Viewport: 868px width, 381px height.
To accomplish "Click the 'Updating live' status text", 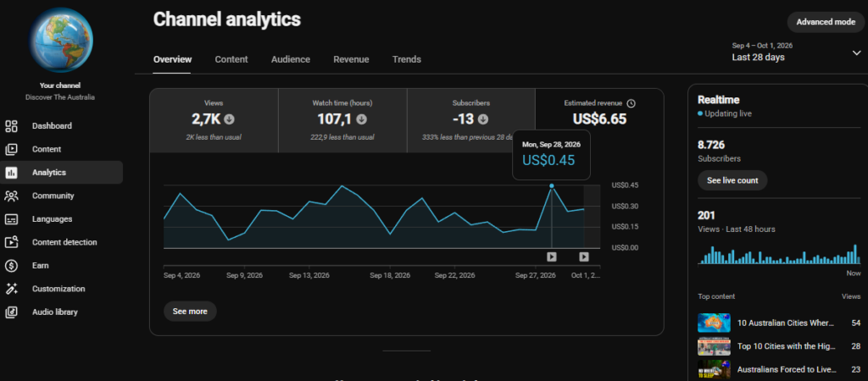I will (x=727, y=114).
